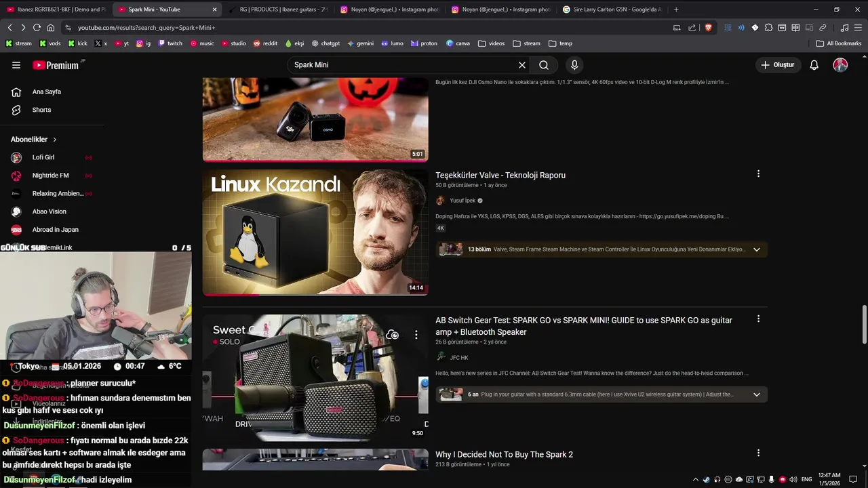Image resolution: width=868 pixels, height=488 pixels.
Task: Switch to Ibanez RGRTB621-BKF tab
Action: (56, 9)
